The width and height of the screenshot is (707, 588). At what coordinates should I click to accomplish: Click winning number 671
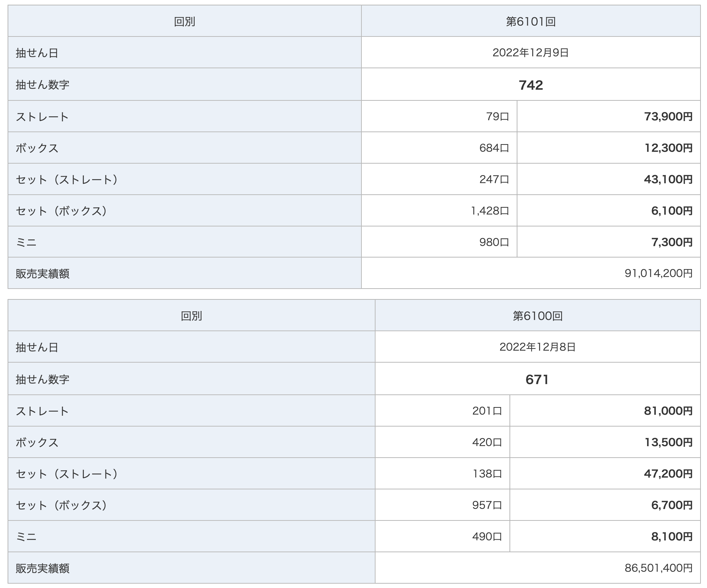(x=538, y=379)
